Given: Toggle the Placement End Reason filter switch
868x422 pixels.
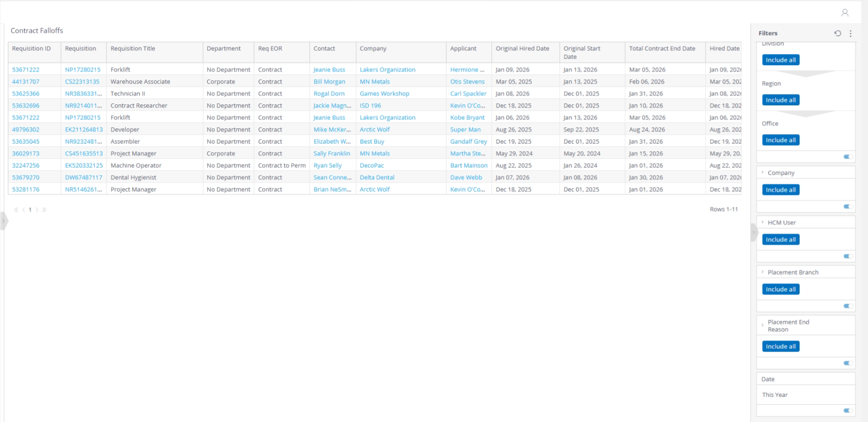Looking at the screenshot, I should [848, 363].
